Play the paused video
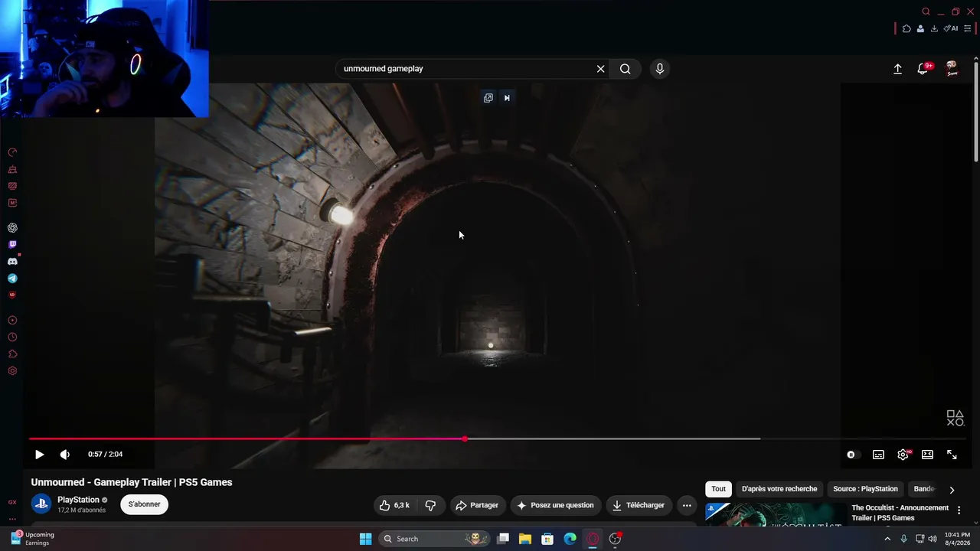This screenshot has height=551, width=980. 40,455
